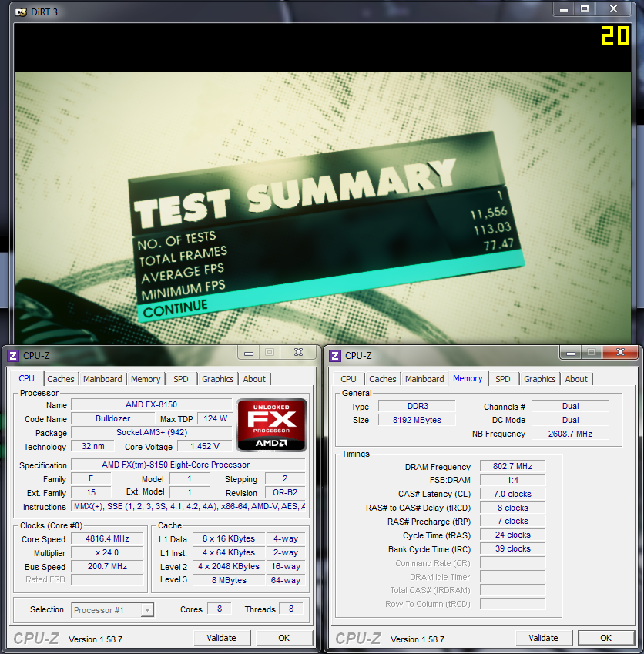Open the Caches tab in left CPU-Z

(x=61, y=379)
